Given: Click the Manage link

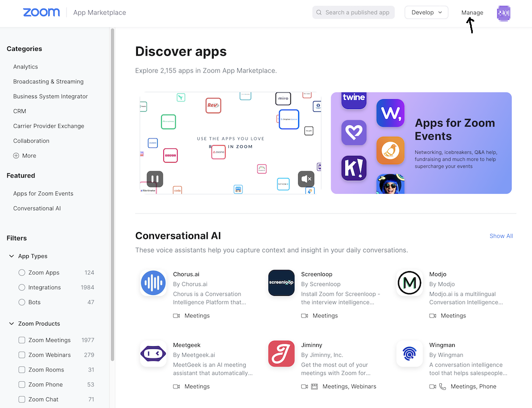Looking at the screenshot, I should [x=472, y=12].
